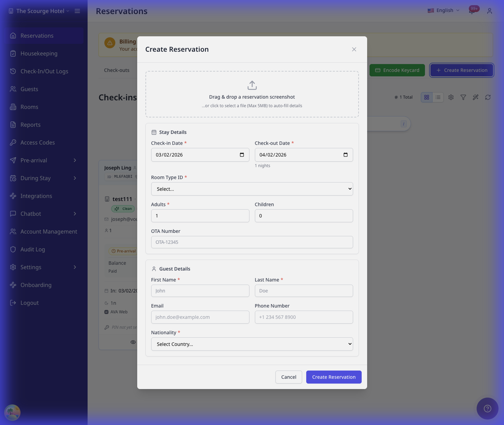The image size is (504, 425).
Task: Switch to list view layout
Action: [438, 97]
